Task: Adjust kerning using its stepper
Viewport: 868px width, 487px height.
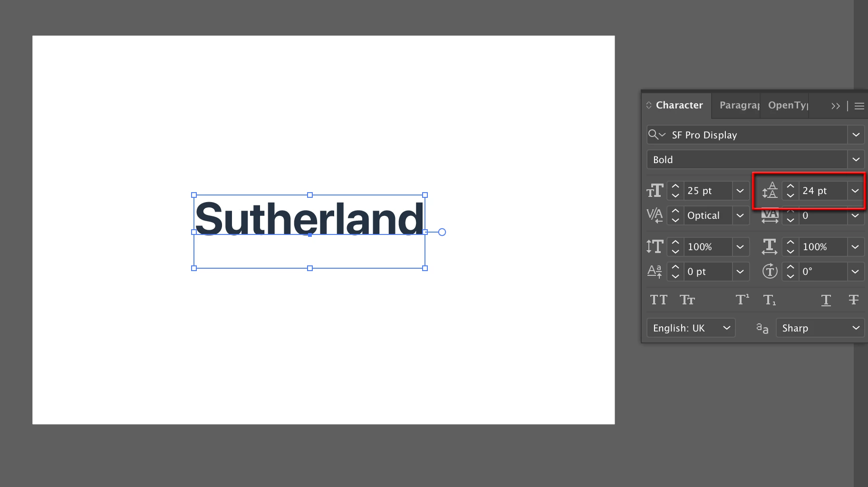Action: (675, 215)
